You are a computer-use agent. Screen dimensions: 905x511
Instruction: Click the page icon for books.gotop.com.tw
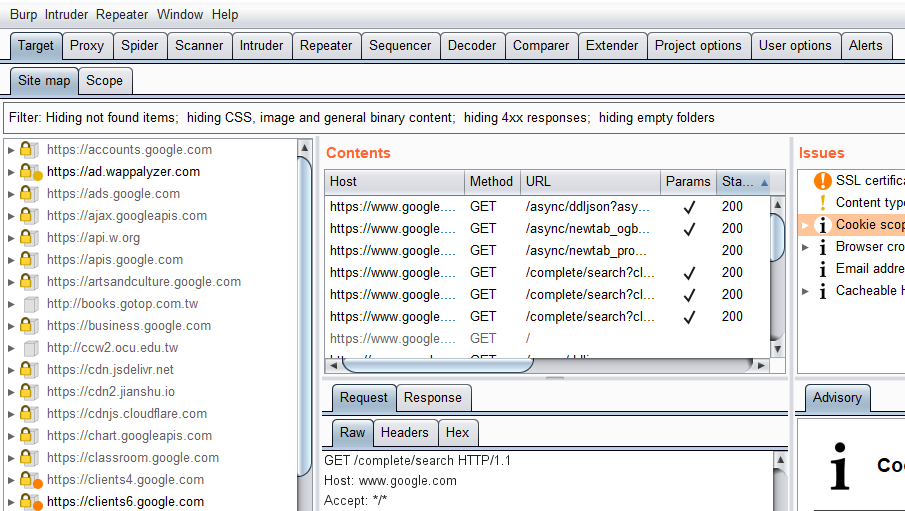point(31,304)
